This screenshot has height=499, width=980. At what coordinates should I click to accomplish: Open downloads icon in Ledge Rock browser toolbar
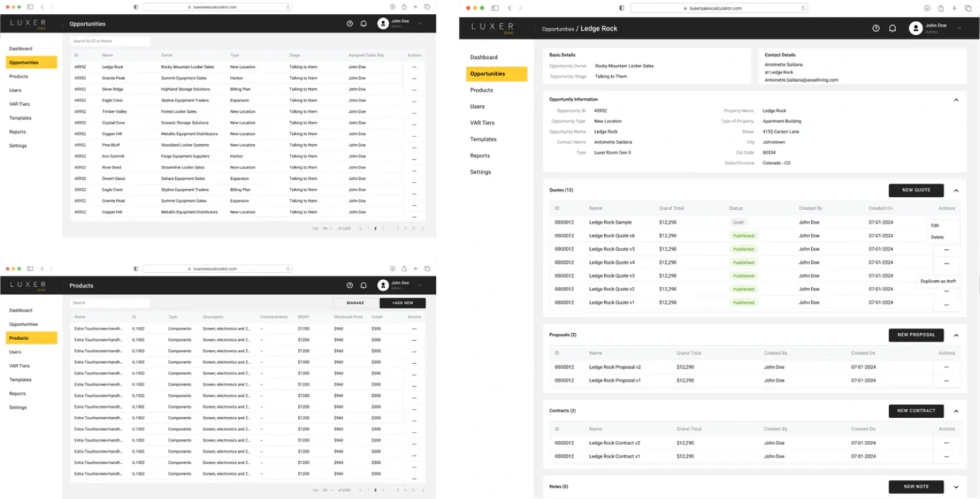[927, 8]
